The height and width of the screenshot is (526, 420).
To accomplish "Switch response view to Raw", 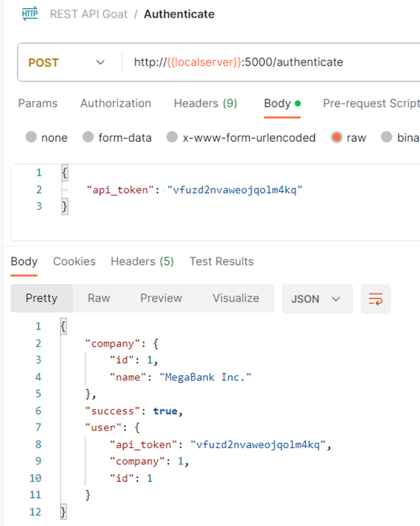I will coord(99,298).
